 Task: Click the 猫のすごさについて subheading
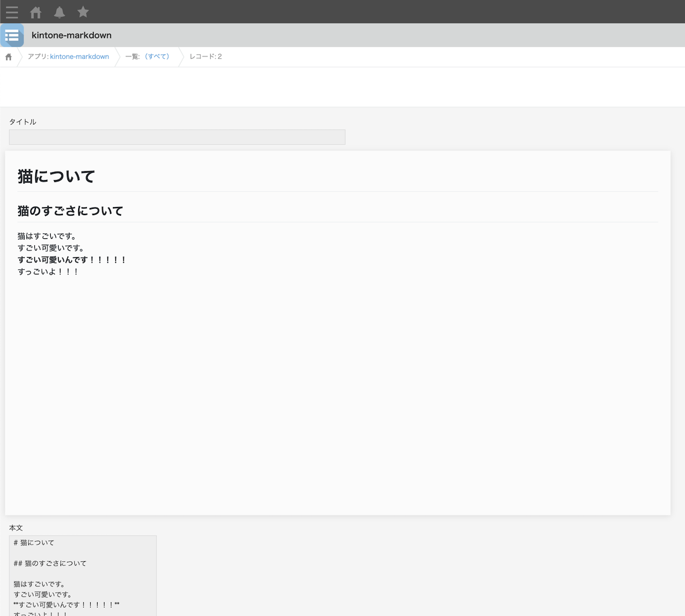68,210
